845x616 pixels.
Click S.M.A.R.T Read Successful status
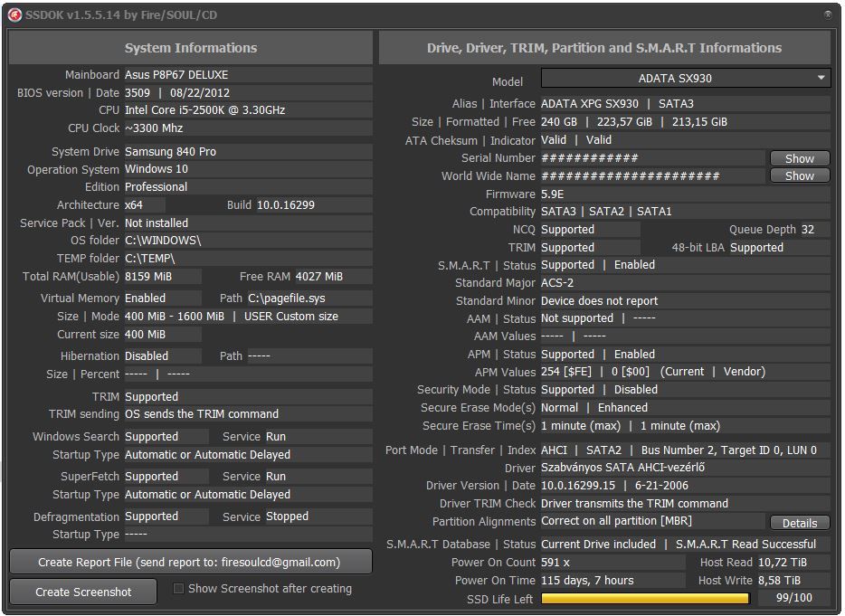click(745, 545)
